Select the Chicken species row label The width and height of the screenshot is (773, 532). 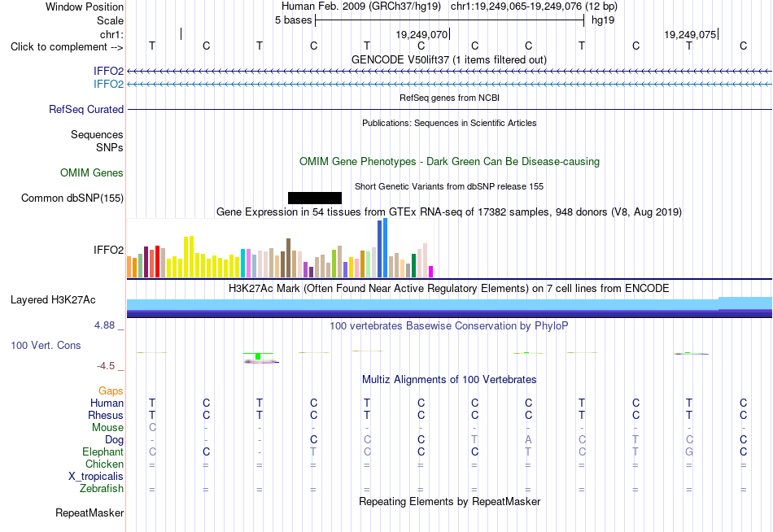point(104,464)
